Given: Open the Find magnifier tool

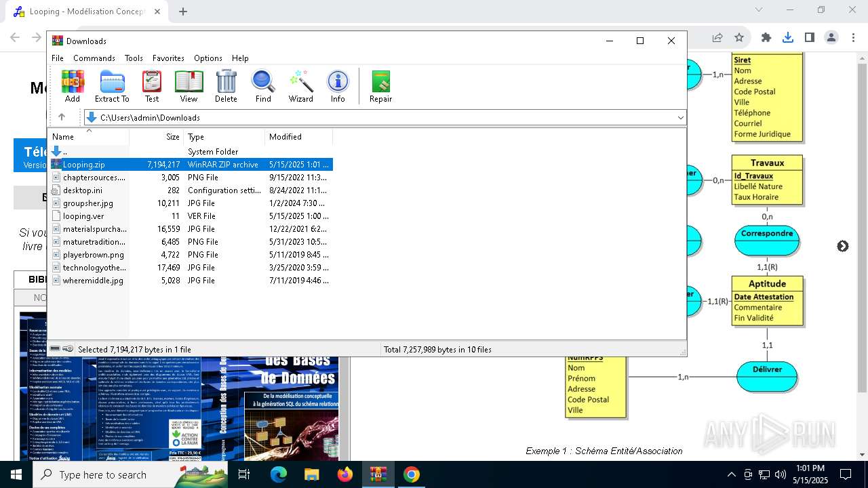Looking at the screenshot, I should pos(263,86).
